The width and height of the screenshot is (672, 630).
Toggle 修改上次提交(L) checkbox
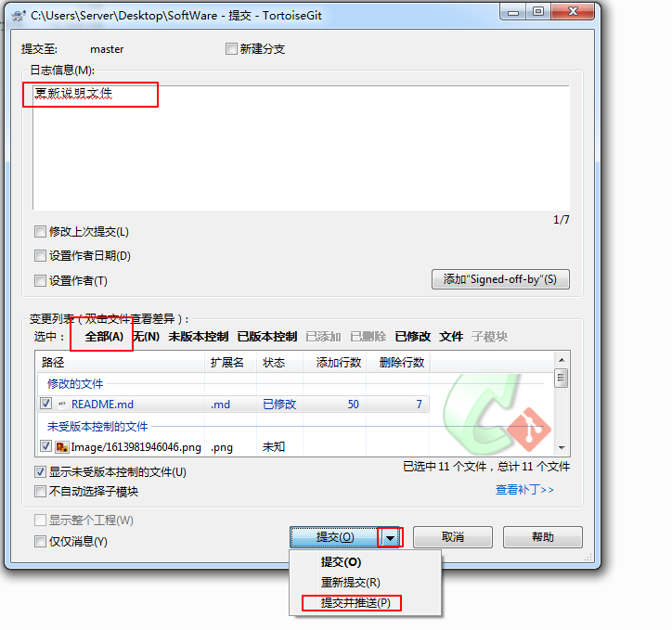[x=40, y=232]
